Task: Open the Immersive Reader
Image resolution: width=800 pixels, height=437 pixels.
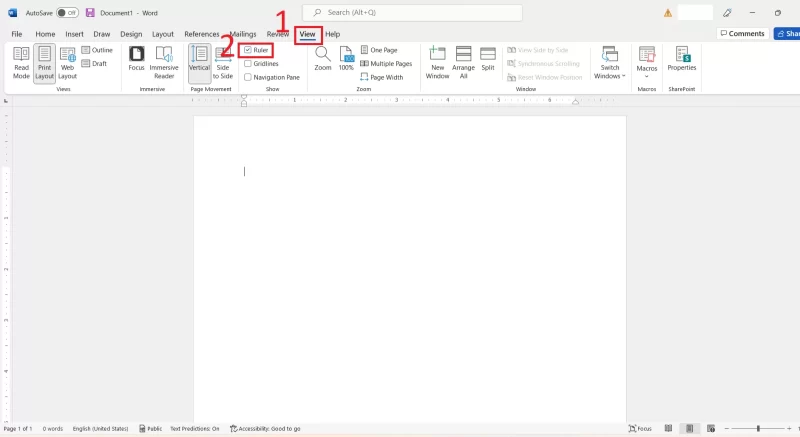Action: click(164, 63)
